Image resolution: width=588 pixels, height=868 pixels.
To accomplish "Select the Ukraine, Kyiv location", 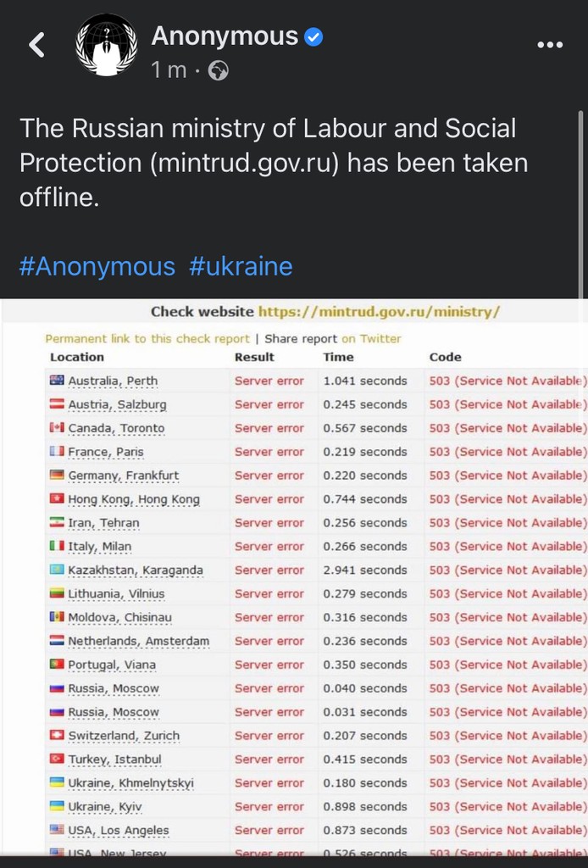I will 105,807.
